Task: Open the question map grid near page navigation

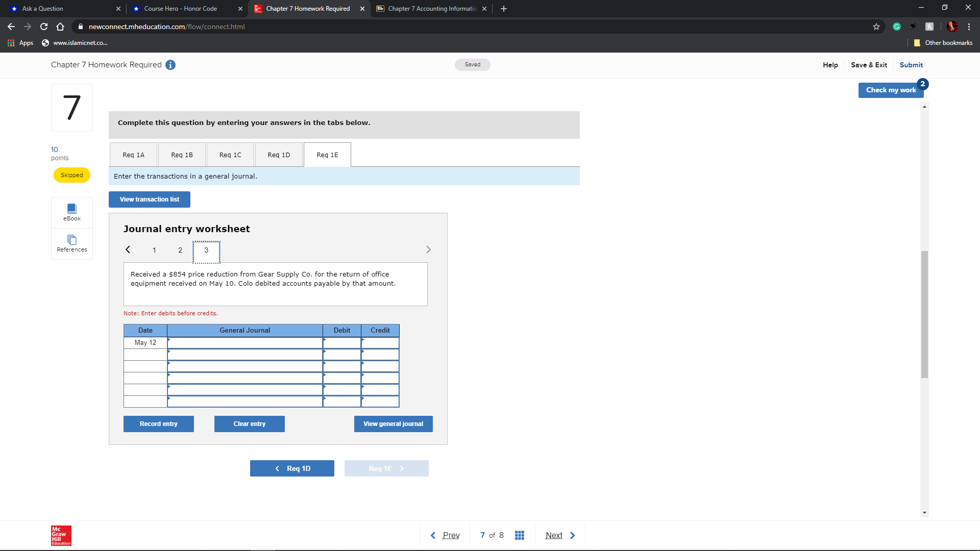Action: pos(520,535)
